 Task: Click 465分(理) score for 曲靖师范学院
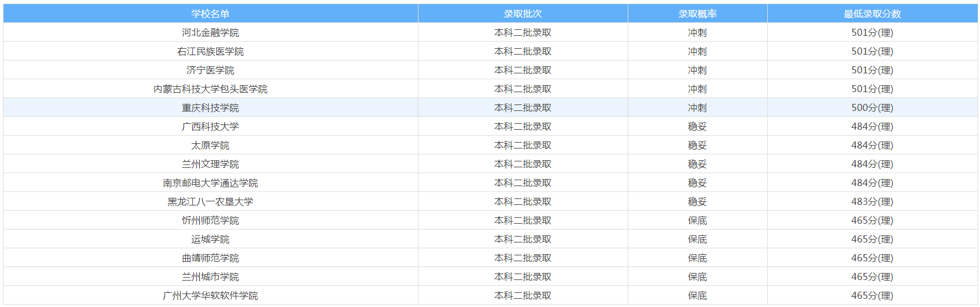pos(872,258)
